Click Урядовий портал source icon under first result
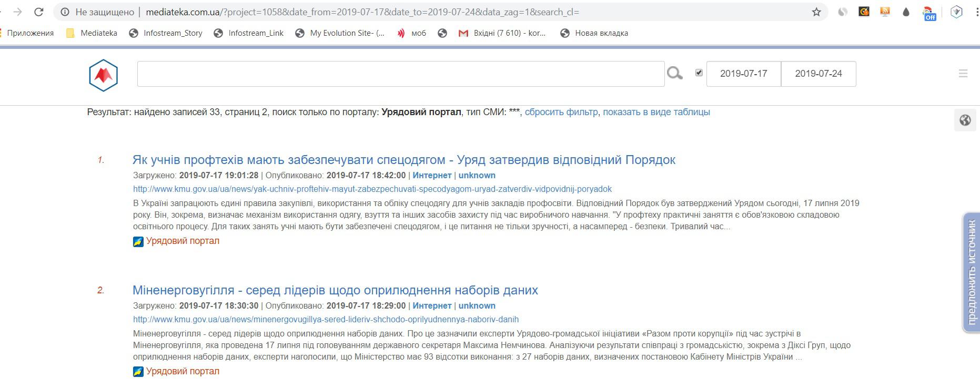Image resolution: width=980 pixels, height=388 pixels. (138, 241)
